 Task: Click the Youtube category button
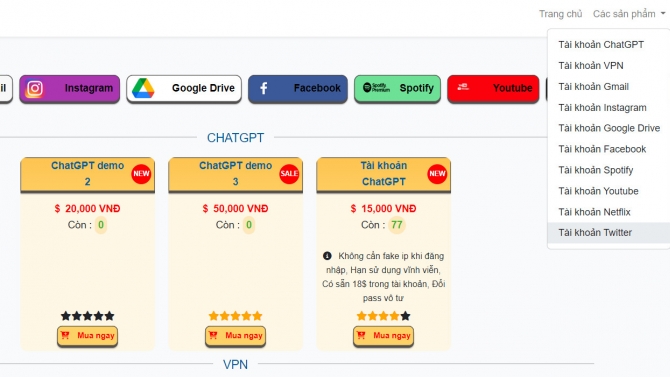[x=493, y=88]
